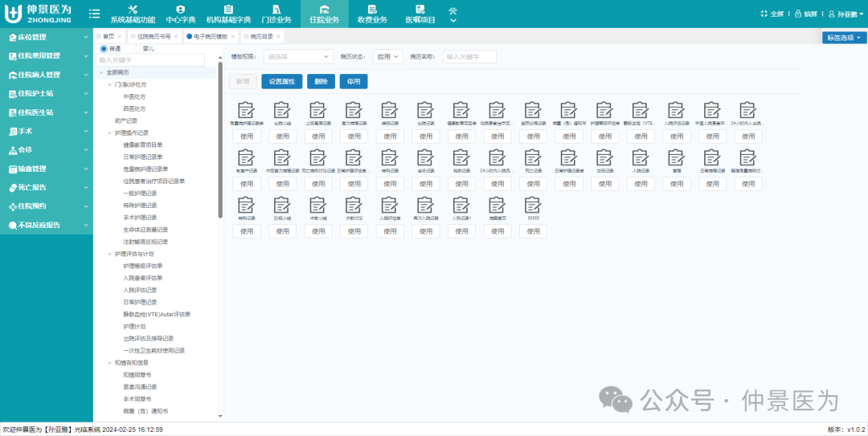
Task: Switch to the 病历目录 tab
Action: click(260, 37)
